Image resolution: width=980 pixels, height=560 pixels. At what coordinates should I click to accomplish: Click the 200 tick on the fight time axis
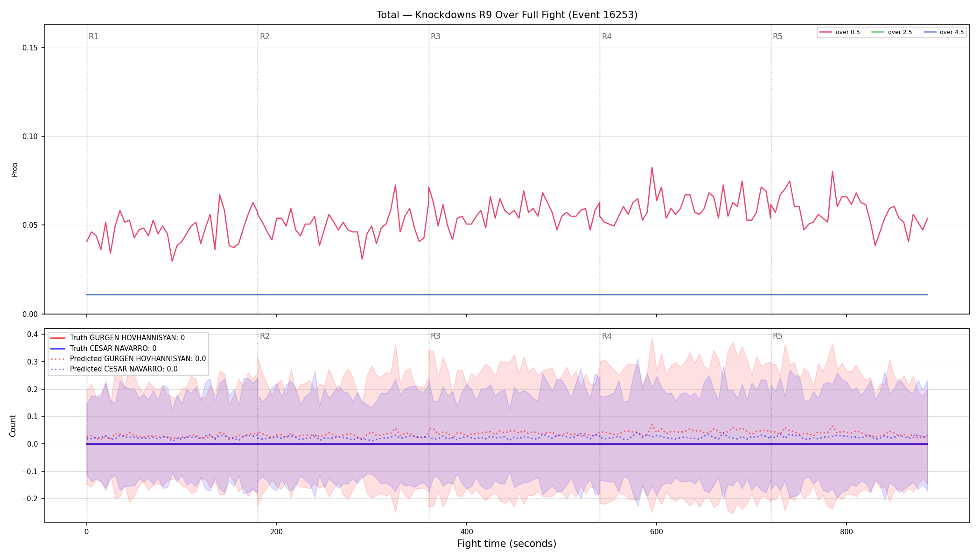[x=277, y=532]
